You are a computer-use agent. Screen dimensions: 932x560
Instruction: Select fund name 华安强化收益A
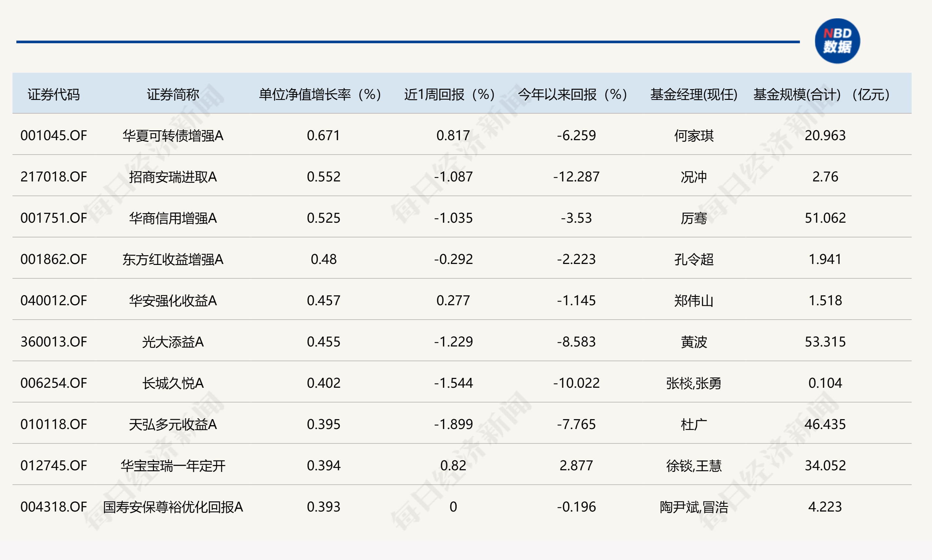click(173, 300)
